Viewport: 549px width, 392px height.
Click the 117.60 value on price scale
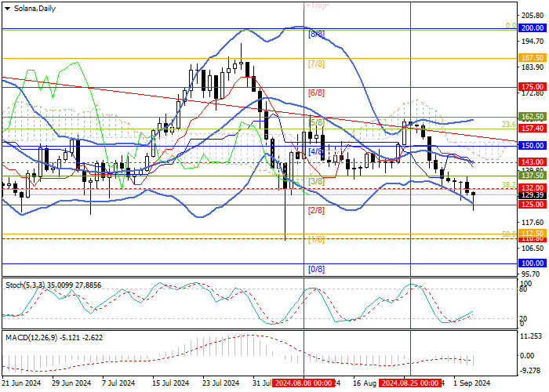click(x=534, y=222)
